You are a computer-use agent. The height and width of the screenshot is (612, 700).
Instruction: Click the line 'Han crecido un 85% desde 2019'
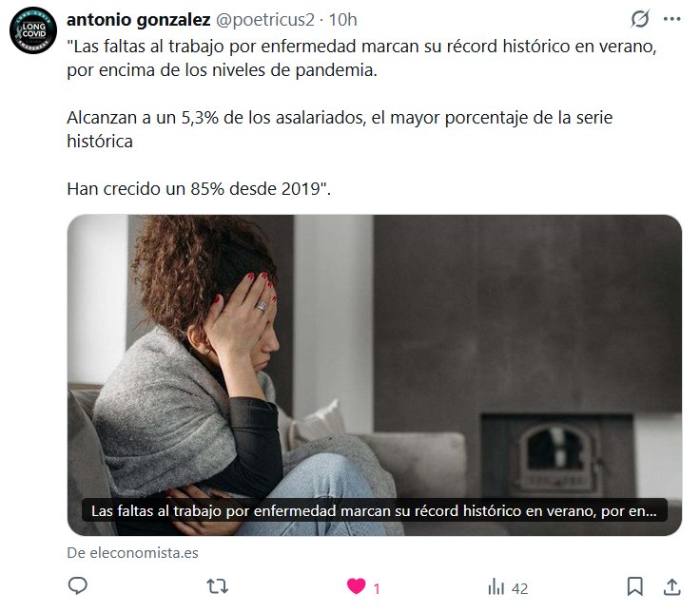click(x=199, y=189)
